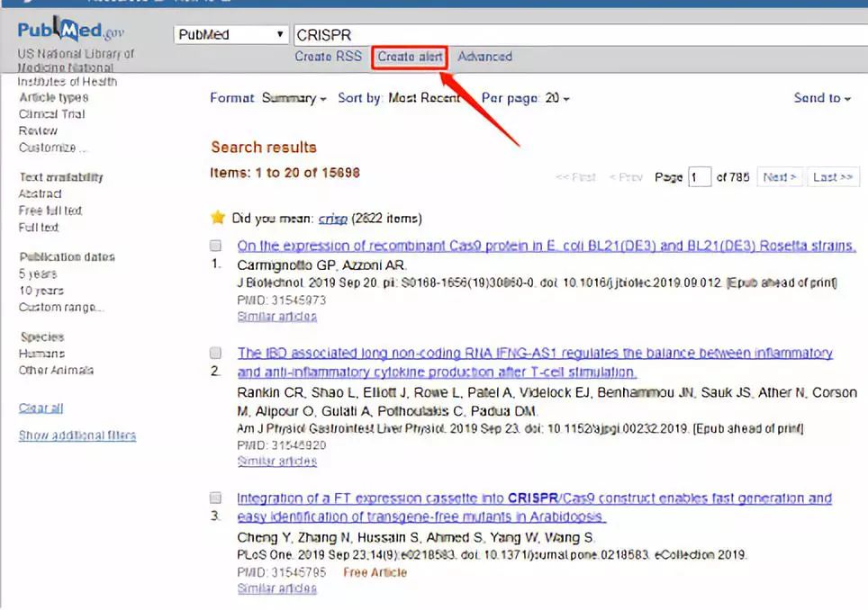Check the checkbox for result 1

[x=216, y=246]
